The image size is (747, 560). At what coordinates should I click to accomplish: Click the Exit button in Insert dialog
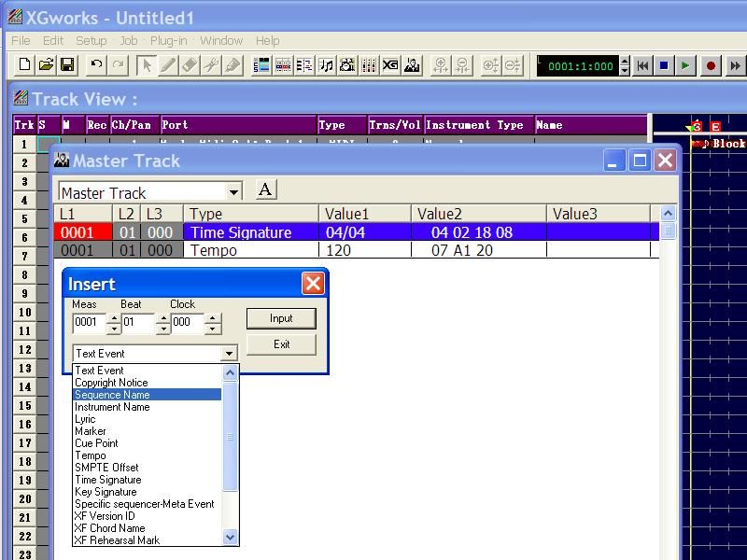coord(281,344)
